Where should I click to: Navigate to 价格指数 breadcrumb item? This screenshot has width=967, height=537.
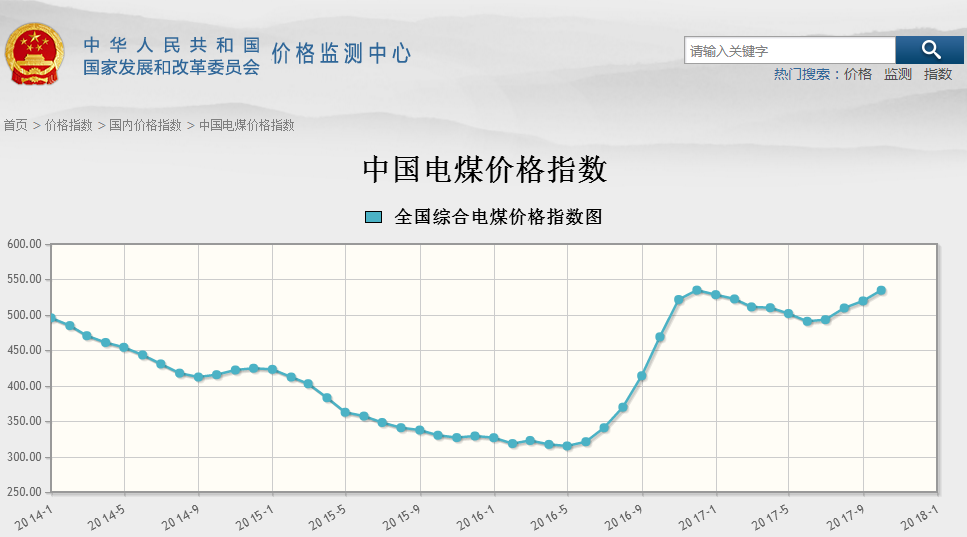(69, 125)
